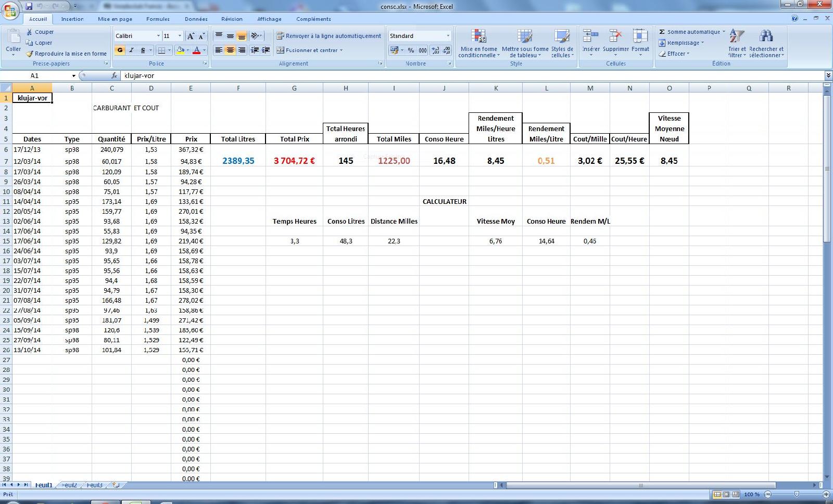Increase indent of cell content
This screenshot has height=504, width=833.
(266, 50)
